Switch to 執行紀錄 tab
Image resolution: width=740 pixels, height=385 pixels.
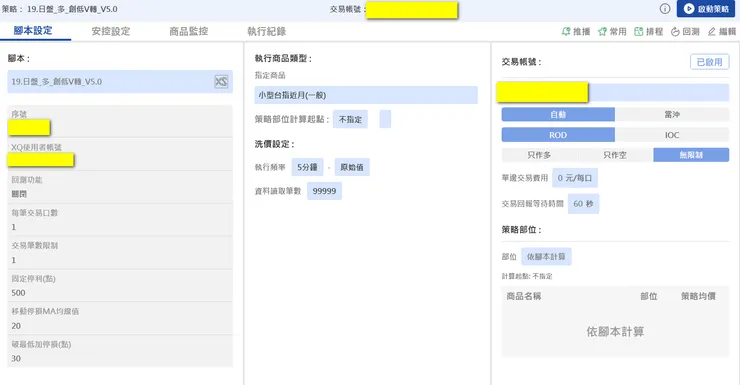(x=267, y=31)
